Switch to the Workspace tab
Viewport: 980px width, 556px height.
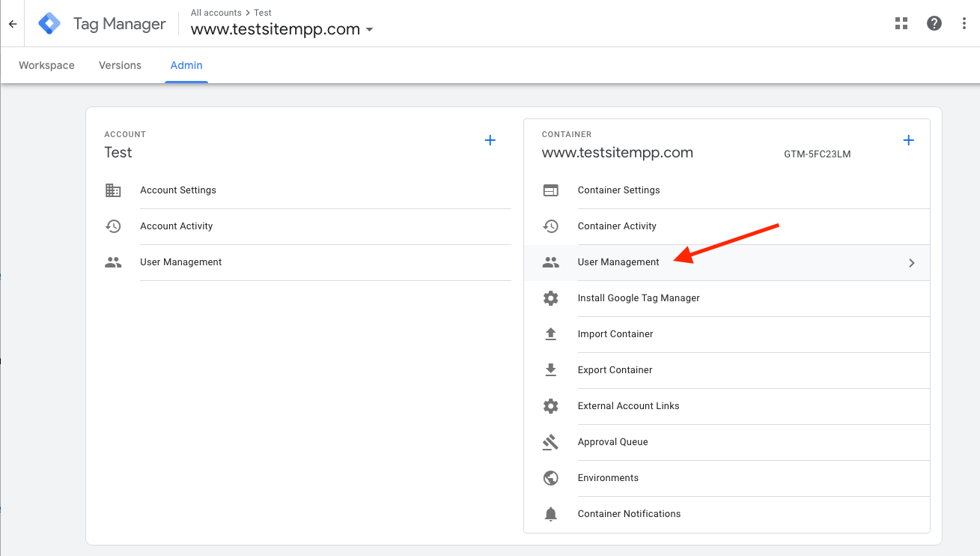coord(46,65)
